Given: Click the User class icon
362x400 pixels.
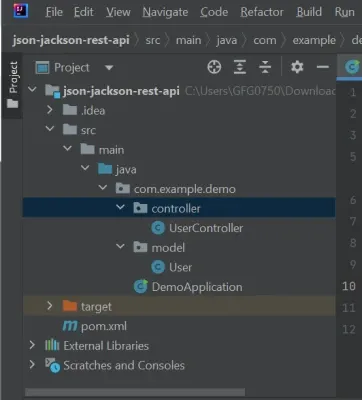Looking at the screenshot, I should pos(158,267).
